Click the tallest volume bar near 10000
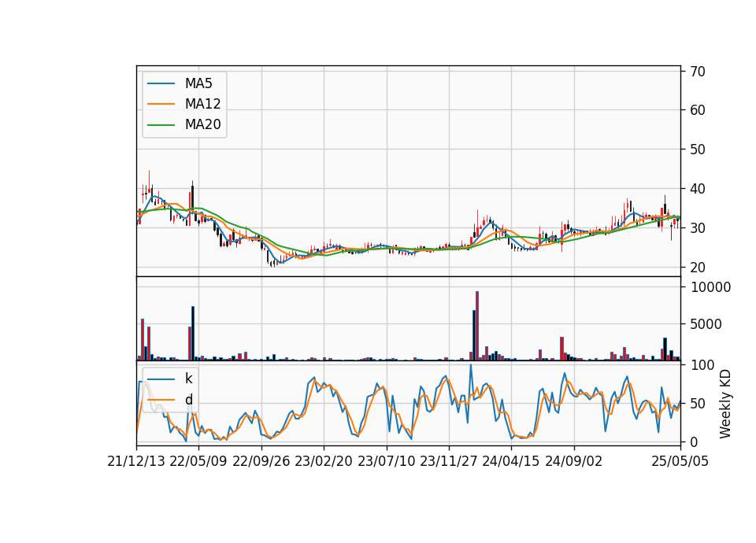 [x=477, y=326]
